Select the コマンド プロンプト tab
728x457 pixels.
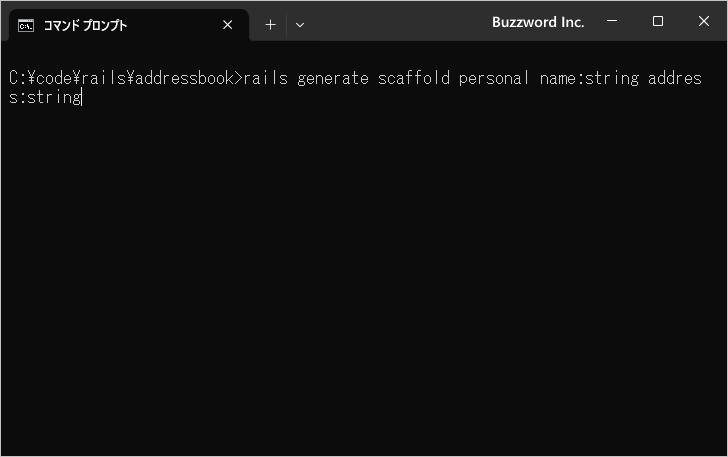pos(128,25)
